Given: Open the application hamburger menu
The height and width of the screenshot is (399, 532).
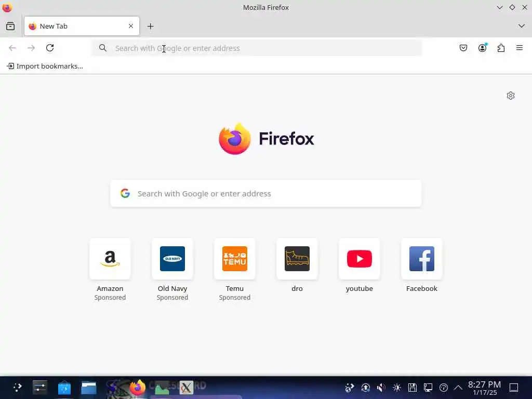Looking at the screenshot, I should coord(520,48).
